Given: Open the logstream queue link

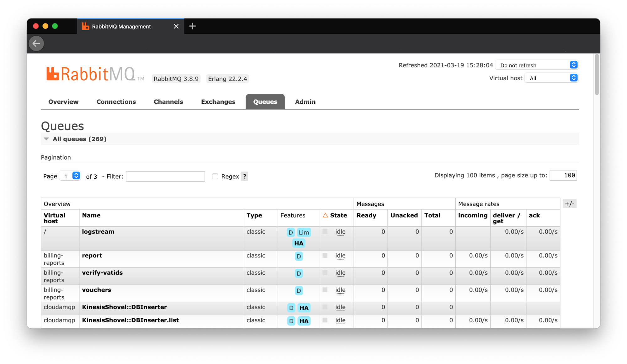Looking at the screenshot, I should pos(98,232).
